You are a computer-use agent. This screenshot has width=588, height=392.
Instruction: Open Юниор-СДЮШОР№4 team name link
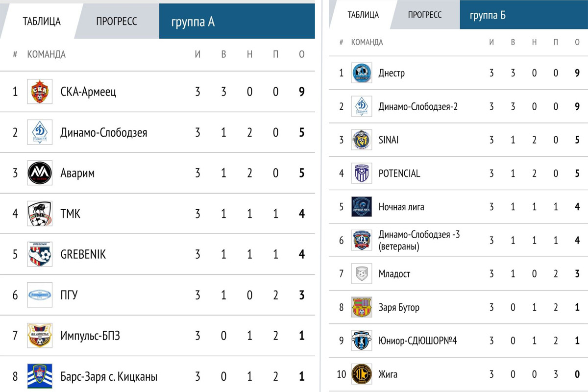click(x=417, y=341)
